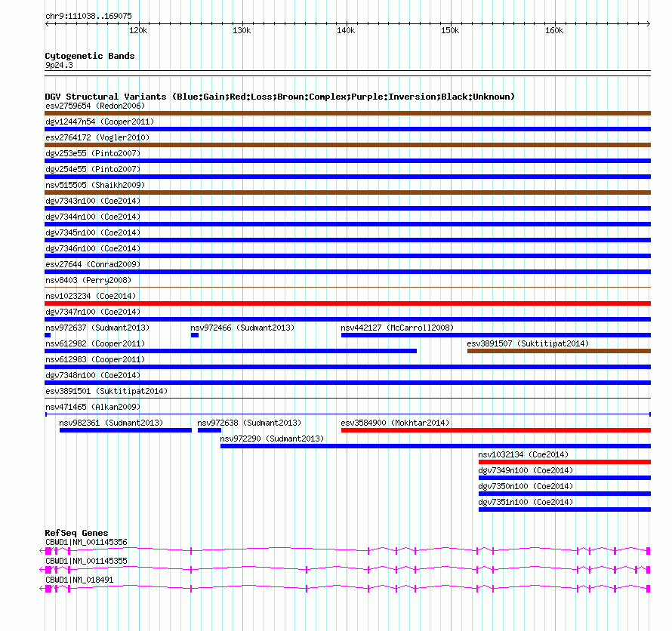
Task: Open the nsv515505 (Shaikh2009) variant label
Action: coord(95,185)
